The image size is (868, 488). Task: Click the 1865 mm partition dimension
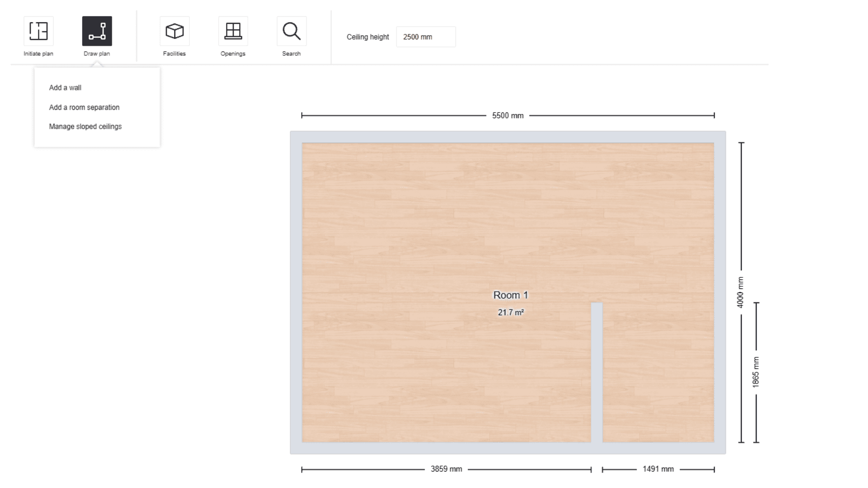pyautogui.click(x=756, y=372)
